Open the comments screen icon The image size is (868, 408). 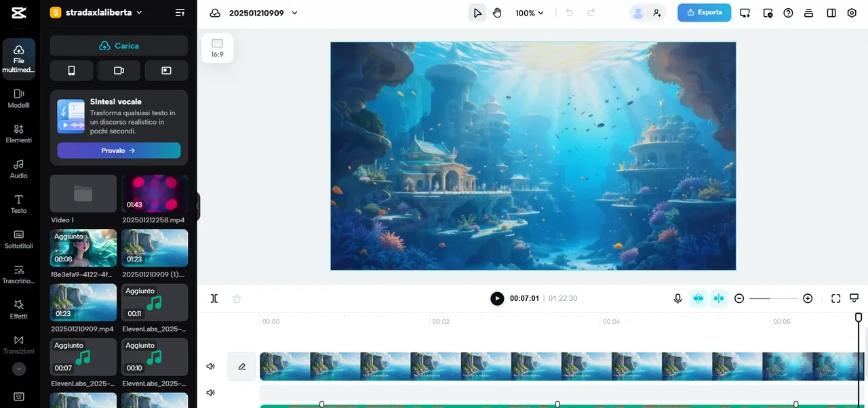pyautogui.click(x=854, y=298)
